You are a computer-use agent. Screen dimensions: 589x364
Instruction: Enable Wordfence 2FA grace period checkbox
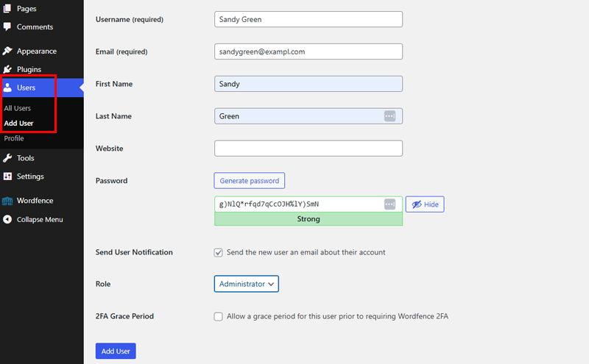point(218,316)
